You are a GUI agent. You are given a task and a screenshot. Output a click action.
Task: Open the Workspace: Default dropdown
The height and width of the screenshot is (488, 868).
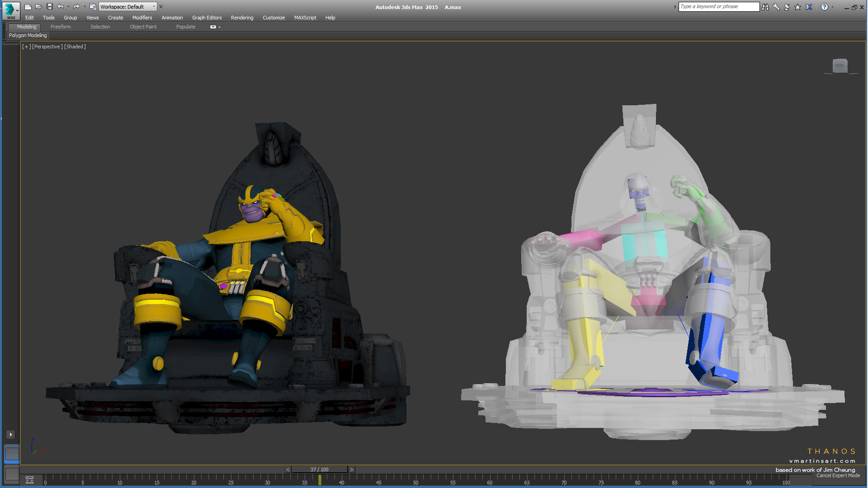(128, 7)
